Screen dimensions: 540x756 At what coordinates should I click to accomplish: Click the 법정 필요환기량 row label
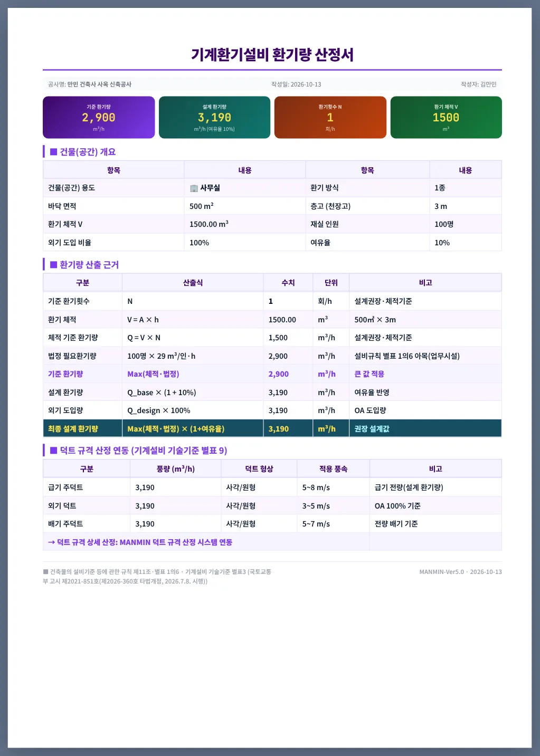click(72, 356)
